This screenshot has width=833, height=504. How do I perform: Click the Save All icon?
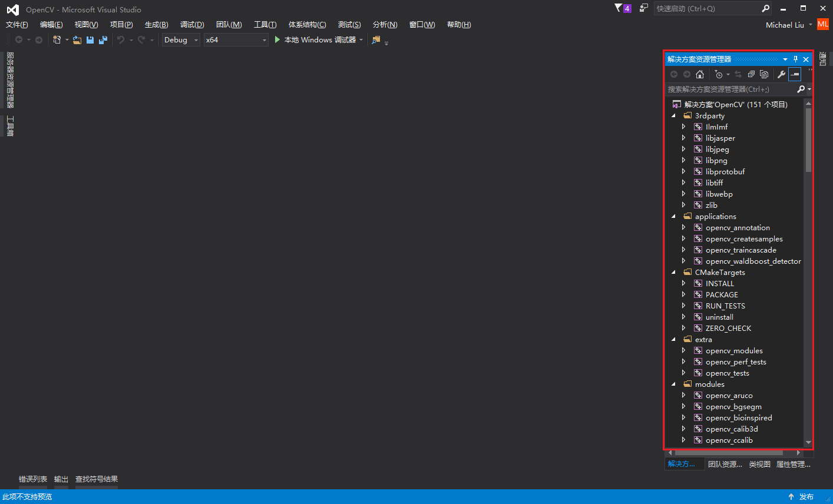coord(103,40)
